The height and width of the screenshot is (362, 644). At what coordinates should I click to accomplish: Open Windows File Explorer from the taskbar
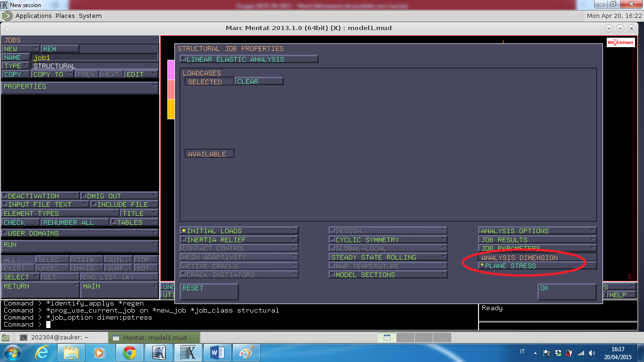pos(71,353)
